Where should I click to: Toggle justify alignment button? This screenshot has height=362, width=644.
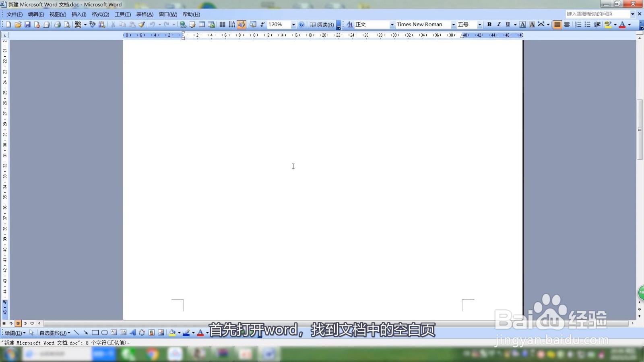coord(557,25)
